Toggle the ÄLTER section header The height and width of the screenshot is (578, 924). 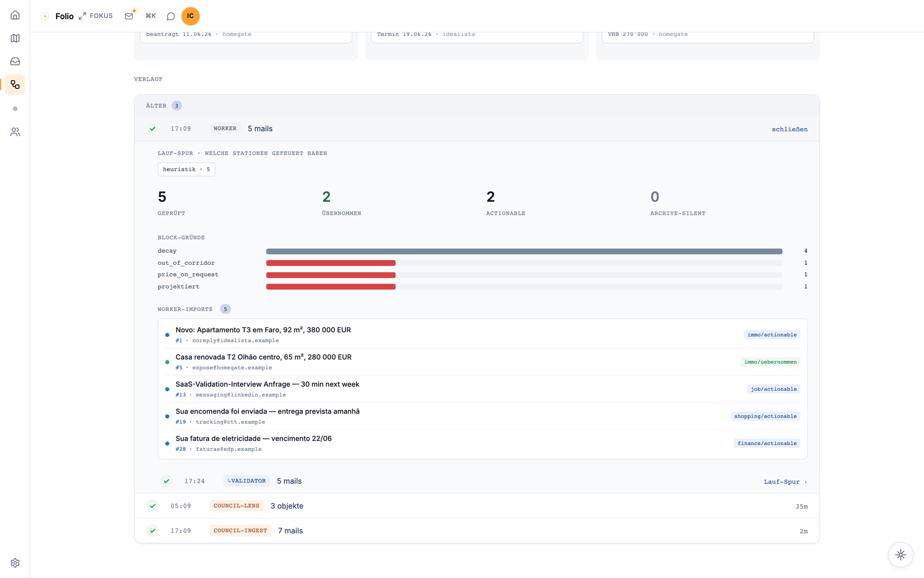tap(477, 106)
